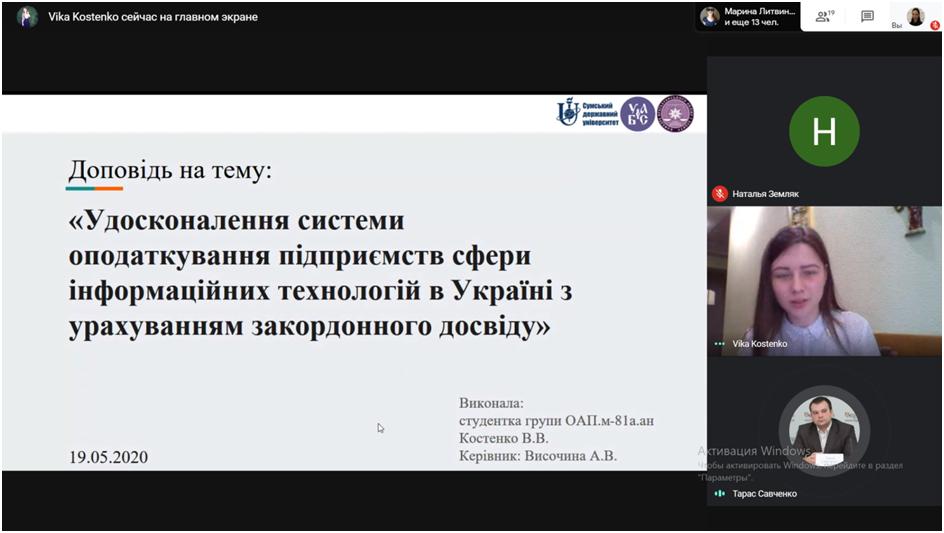Viewport: 944px width, 533px height.
Task: Click 'Vika Kostenko сейчас на главном экране' notice
Action: pyautogui.click(x=152, y=17)
